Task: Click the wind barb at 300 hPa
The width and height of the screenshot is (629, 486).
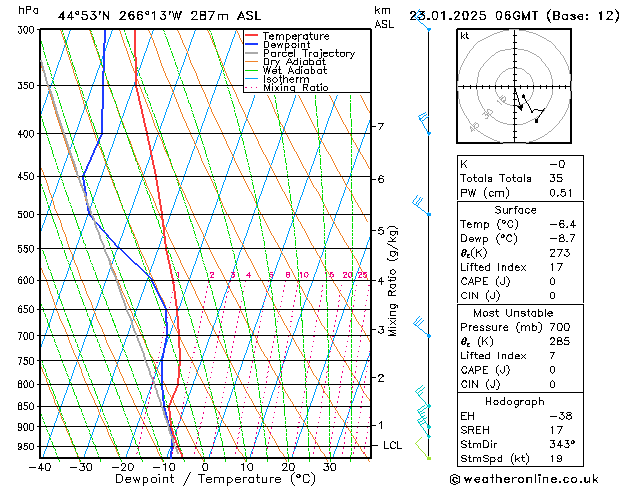Action: (x=423, y=20)
